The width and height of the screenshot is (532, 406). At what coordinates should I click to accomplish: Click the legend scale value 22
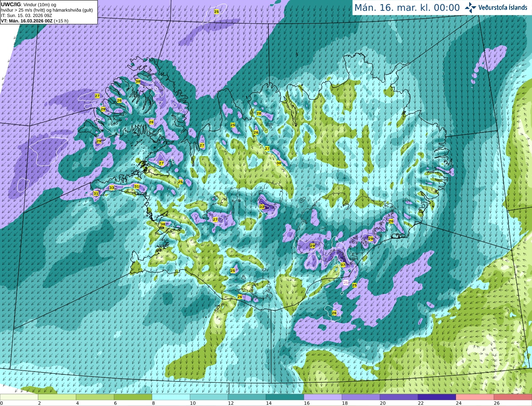click(x=421, y=403)
